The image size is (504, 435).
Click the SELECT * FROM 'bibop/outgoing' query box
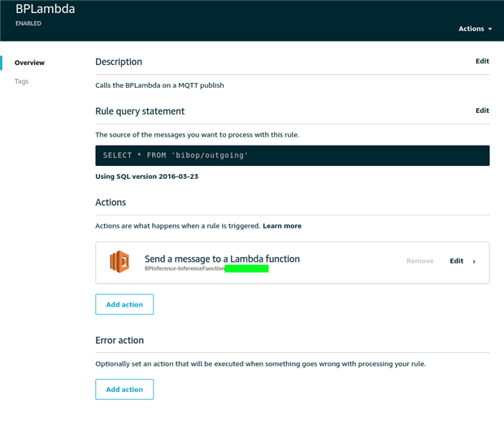click(292, 155)
